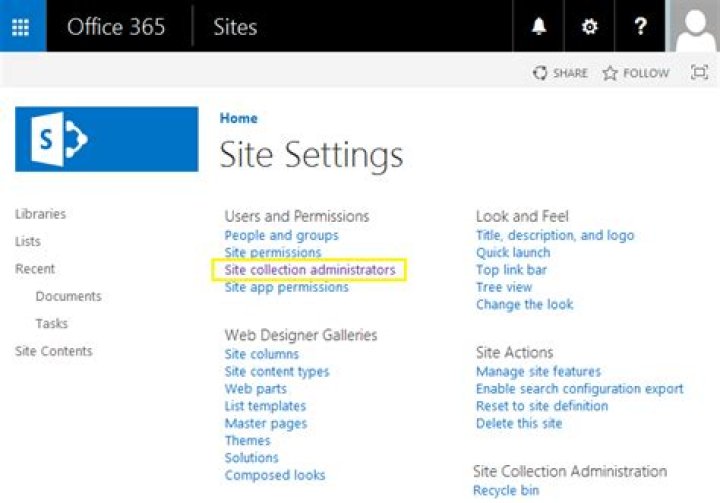Open Site content types

pyautogui.click(x=277, y=372)
